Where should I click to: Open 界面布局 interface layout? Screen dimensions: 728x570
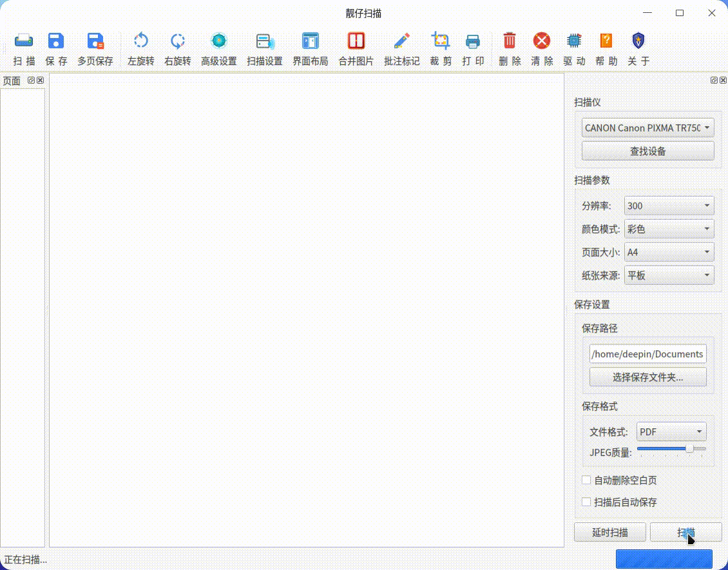click(310, 49)
